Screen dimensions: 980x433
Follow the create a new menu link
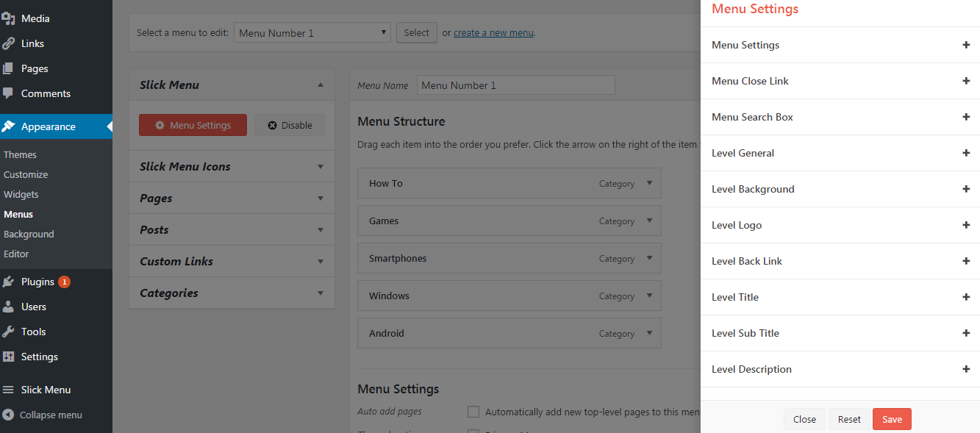coord(493,32)
